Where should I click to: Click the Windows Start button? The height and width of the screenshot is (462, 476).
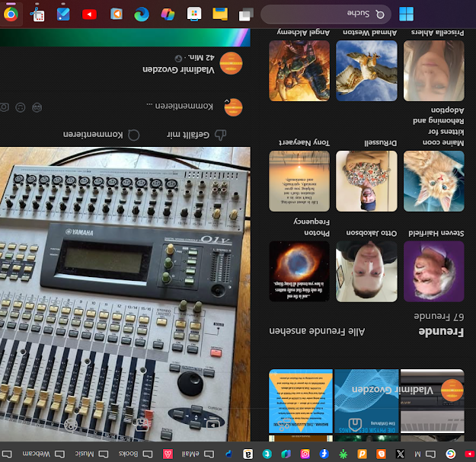click(x=406, y=14)
